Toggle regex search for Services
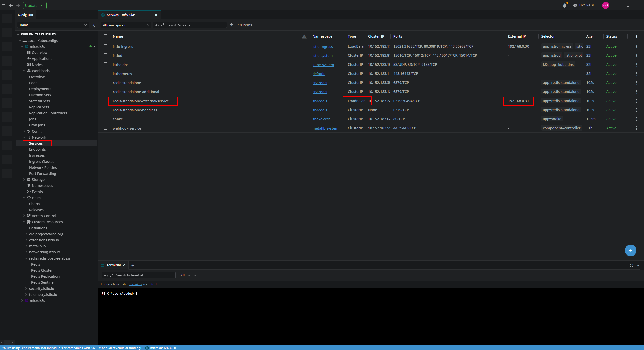The image size is (644, 350). [163, 25]
